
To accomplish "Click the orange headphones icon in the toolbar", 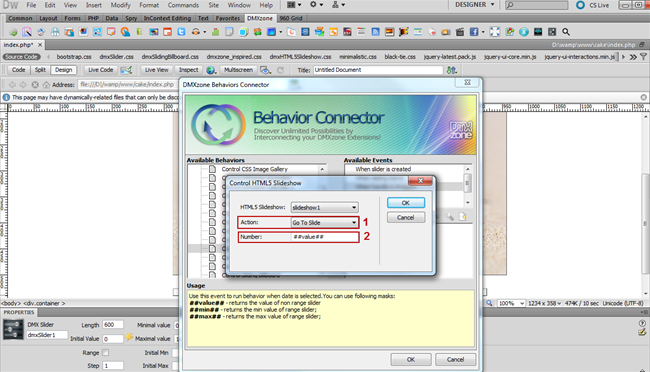I will point(196,32).
